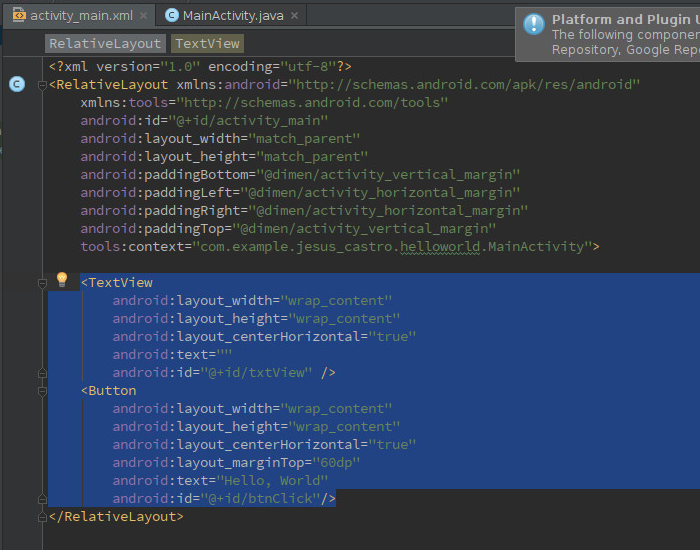Viewport: 700px width, 550px height.
Task: Close the MainActivity.java tab
Action: coord(295,16)
